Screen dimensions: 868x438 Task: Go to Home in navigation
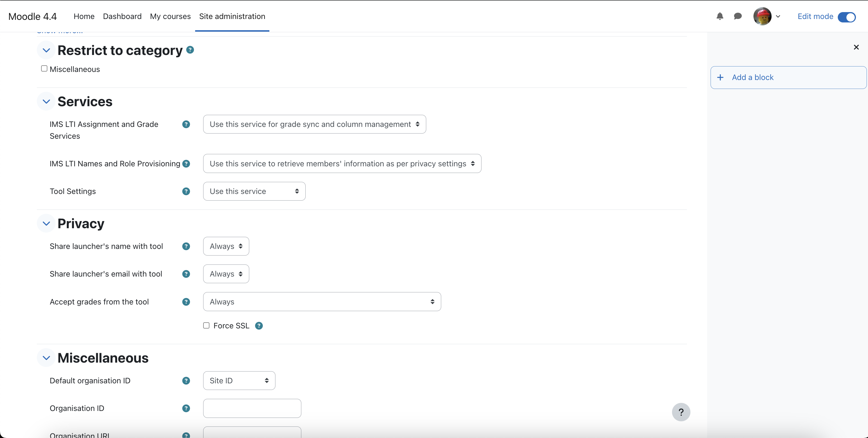point(84,16)
